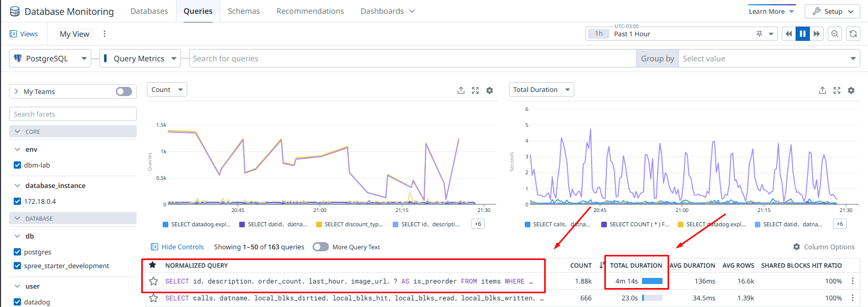868x307 pixels.
Task: Click SELECT datadog.expl legend swatch in Count graph
Action: [x=165, y=224]
